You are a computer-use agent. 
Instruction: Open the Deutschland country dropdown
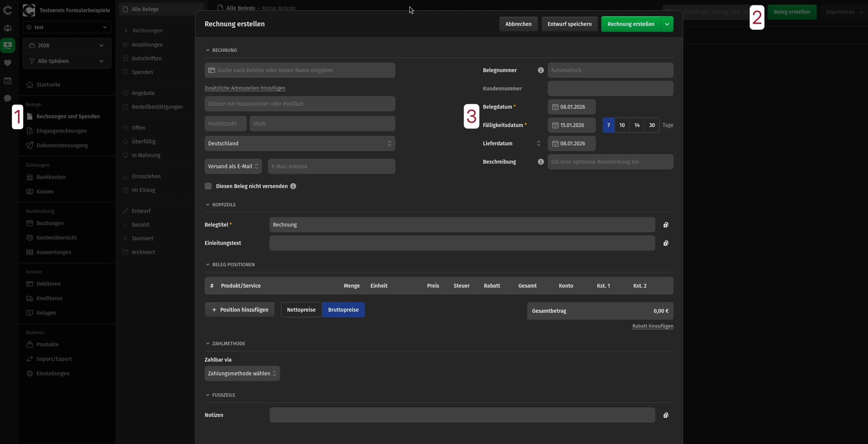click(300, 143)
